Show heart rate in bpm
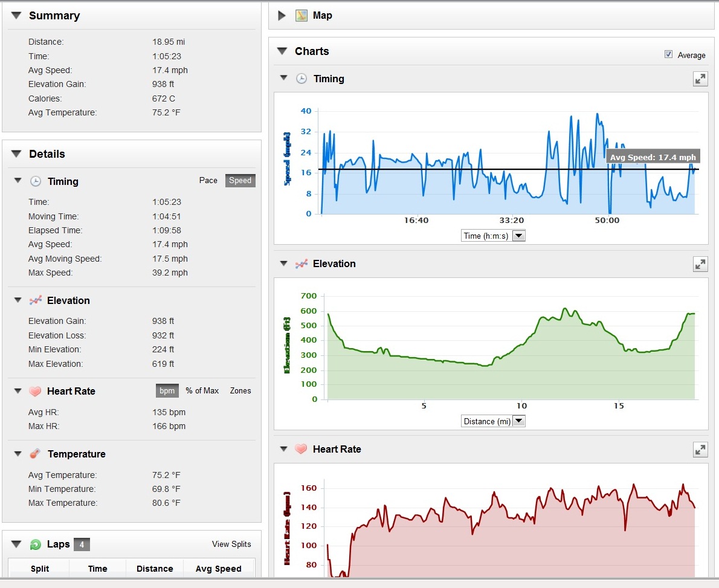719x588 pixels. (x=167, y=391)
